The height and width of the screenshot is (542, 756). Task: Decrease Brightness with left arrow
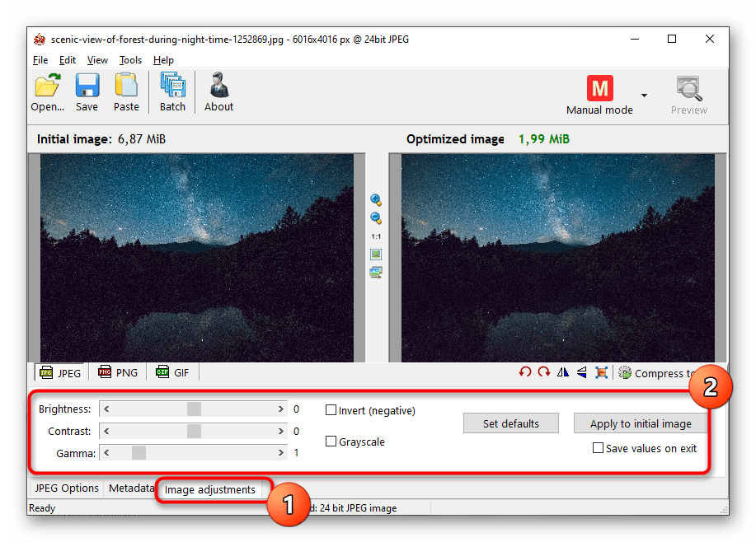106,409
